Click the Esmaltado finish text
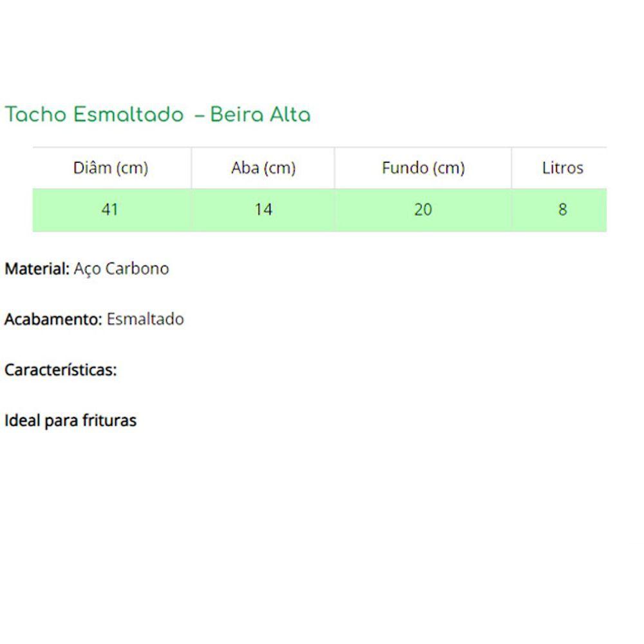644x644 pixels. pyautogui.click(x=145, y=319)
